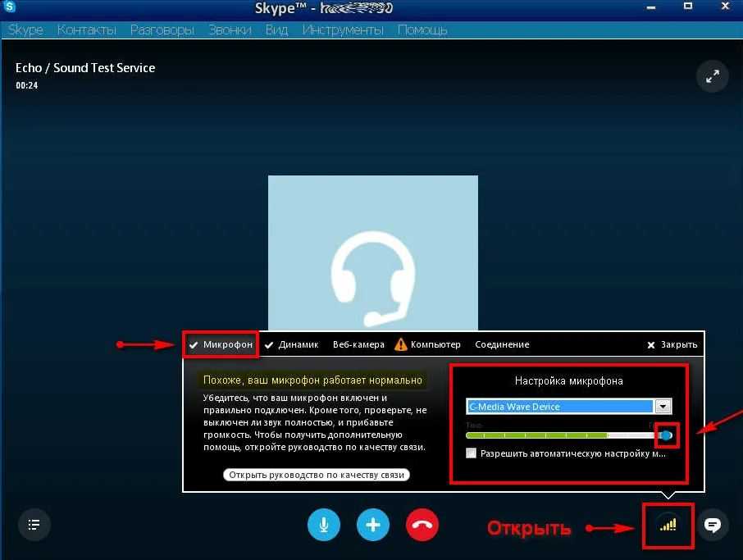Open the Компьютер tab with warning icon
This screenshot has width=743, height=560.
428,344
